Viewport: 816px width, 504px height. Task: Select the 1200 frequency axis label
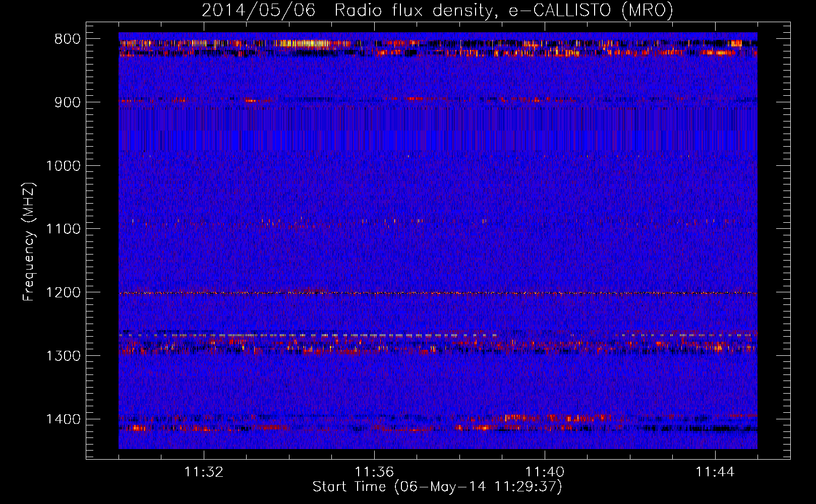(x=63, y=293)
